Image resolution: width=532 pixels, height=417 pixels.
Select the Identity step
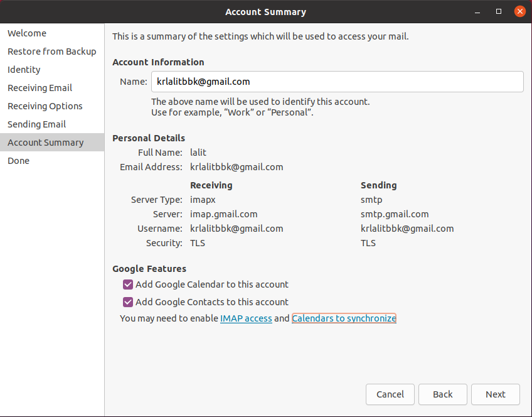tap(23, 69)
